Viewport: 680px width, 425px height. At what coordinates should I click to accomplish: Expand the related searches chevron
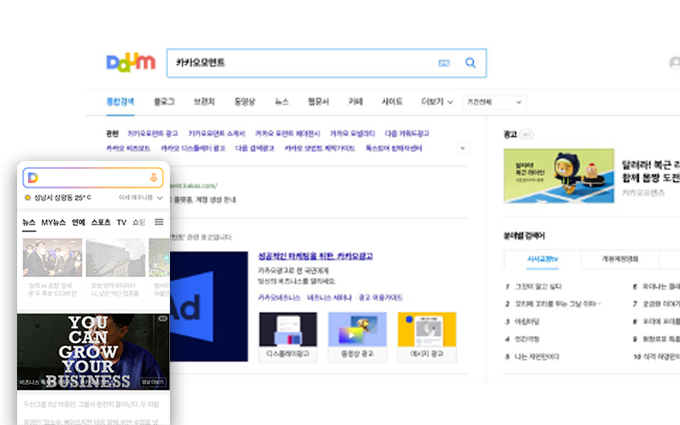(462, 148)
